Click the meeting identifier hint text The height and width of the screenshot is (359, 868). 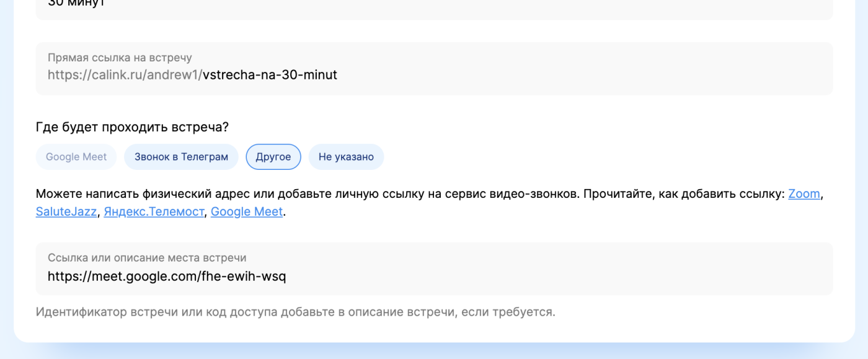point(296,312)
